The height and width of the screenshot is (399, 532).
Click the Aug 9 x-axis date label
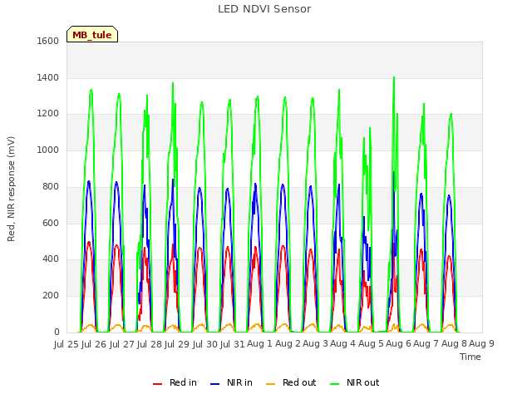(481, 343)
